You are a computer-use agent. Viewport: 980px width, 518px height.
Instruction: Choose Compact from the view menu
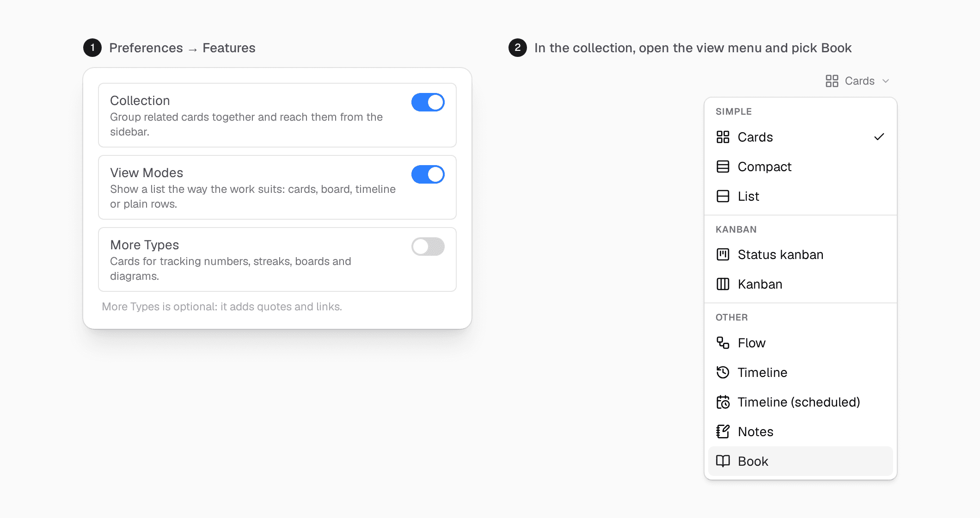(x=800, y=166)
